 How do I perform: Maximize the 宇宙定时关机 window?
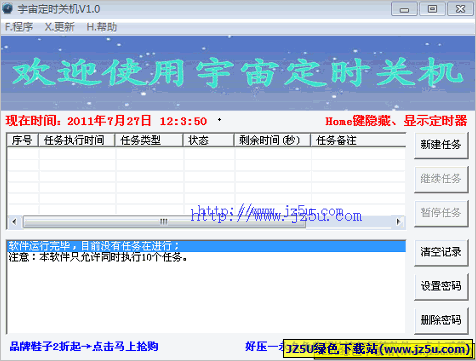point(432,9)
